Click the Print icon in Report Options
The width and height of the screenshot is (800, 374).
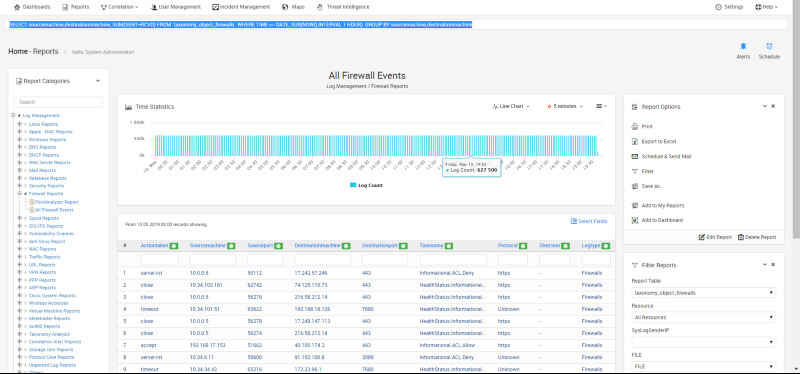pos(635,127)
